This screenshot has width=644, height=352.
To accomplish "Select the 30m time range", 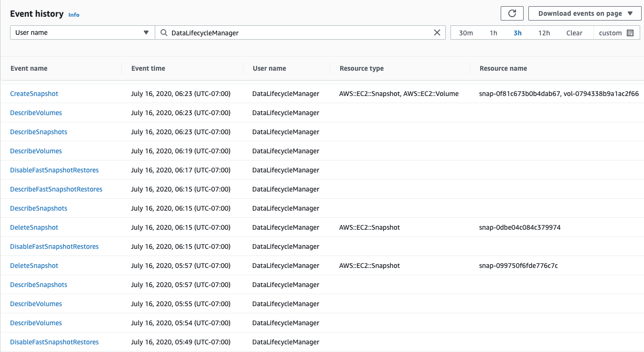I will (x=465, y=32).
